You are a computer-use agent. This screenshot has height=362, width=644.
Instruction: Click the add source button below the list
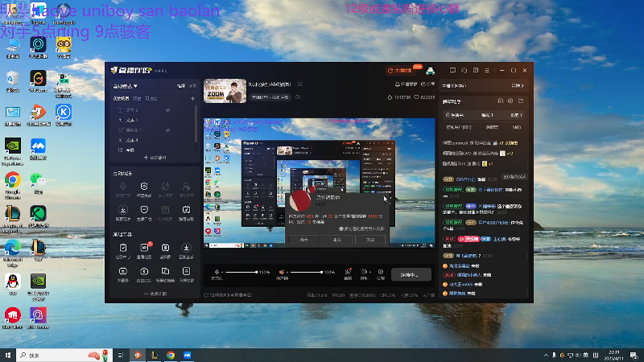(x=155, y=158)
